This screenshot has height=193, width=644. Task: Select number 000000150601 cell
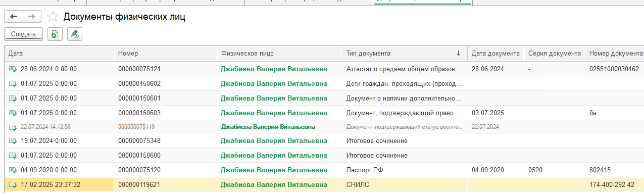click(x=139, y=98)
